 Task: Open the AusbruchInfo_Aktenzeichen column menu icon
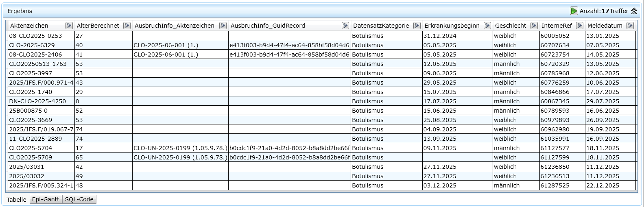[x=223, y=26]
